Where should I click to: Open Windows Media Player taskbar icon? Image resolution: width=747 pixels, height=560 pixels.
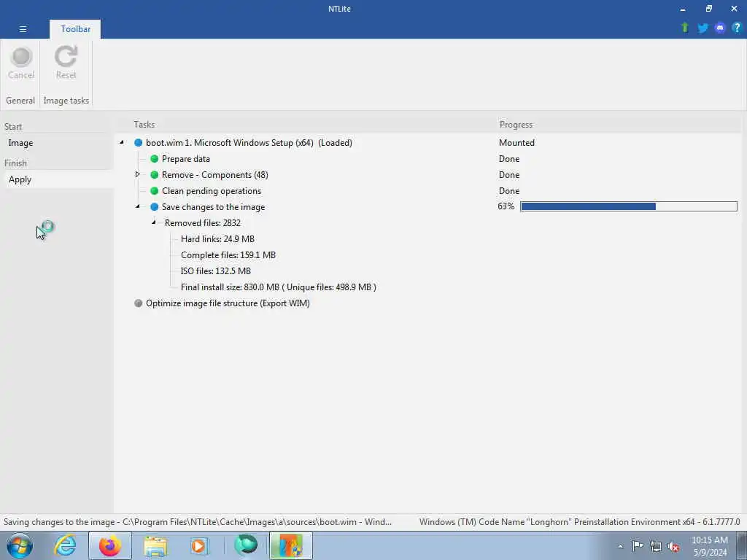[x=198, y=545]
